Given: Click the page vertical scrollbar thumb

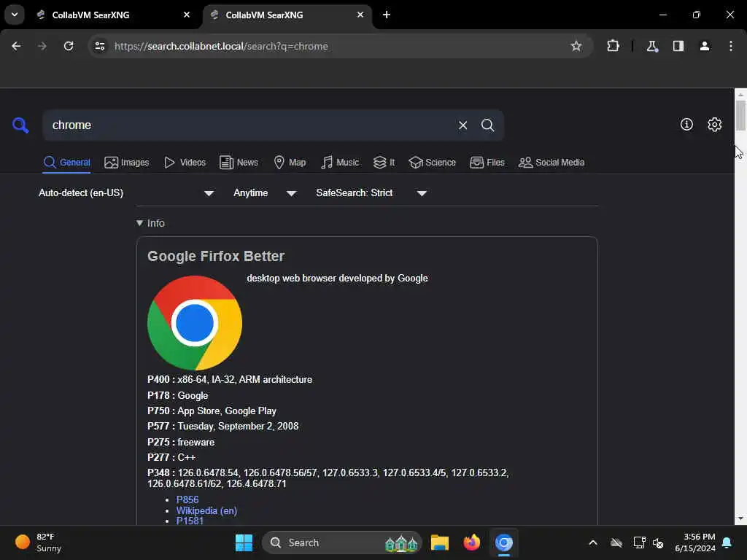Looking at the screenshot, I should pos(740,115).
